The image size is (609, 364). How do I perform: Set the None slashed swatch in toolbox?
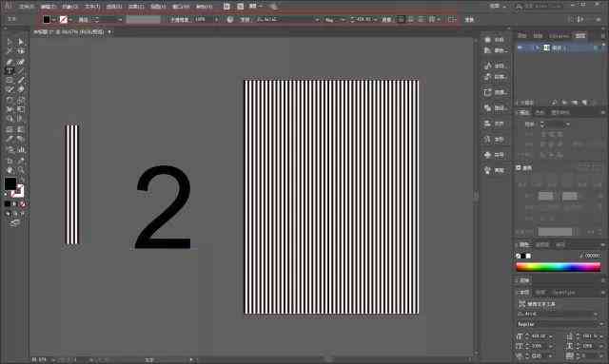pos(23,204)
